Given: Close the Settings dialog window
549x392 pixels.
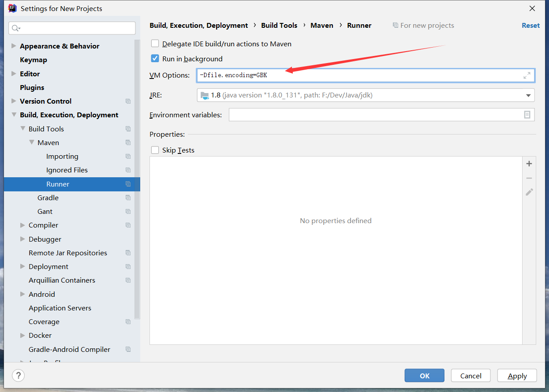Looking at the screenshot, I should (532, 8).
